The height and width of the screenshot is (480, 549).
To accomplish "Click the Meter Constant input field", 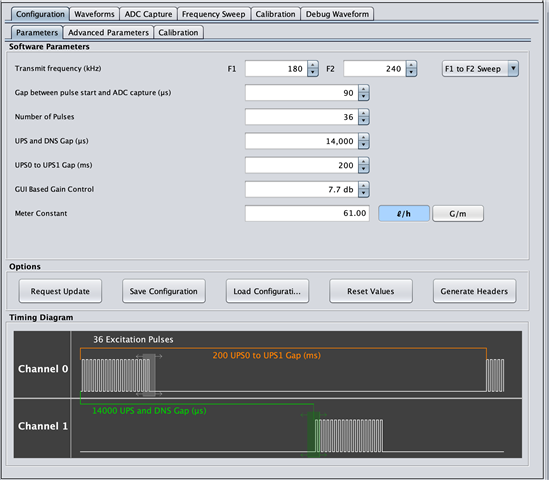I will pyautogui.click(x=307, y=213).
